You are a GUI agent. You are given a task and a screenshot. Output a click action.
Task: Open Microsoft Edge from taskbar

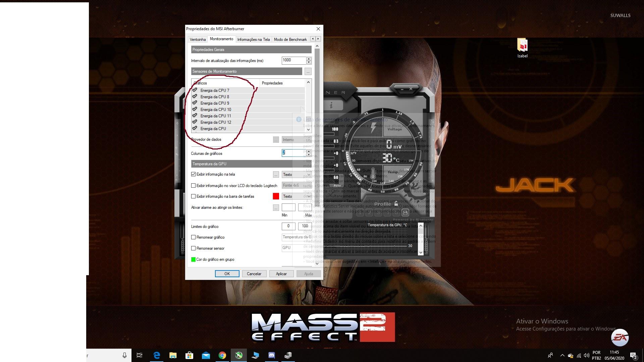(x=157, y=355)
